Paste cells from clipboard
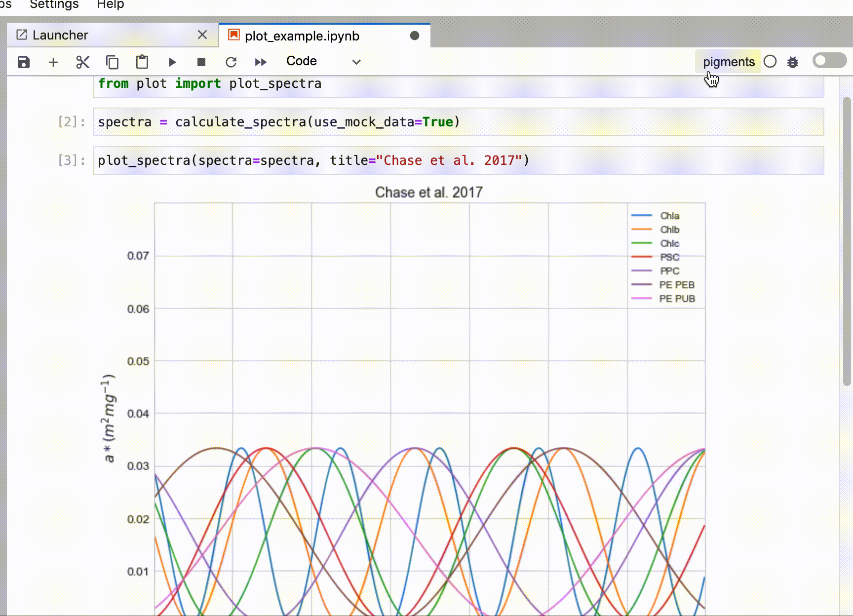 (142, 62)
